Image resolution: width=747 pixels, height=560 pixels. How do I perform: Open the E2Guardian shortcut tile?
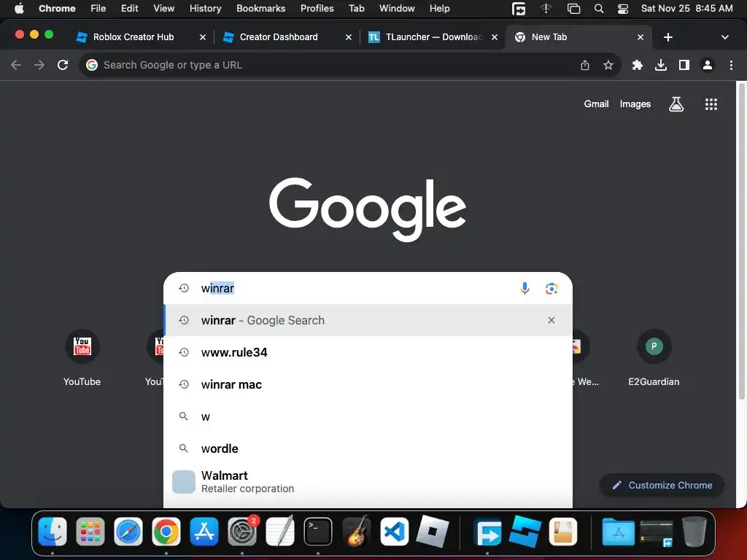[654, 357]
